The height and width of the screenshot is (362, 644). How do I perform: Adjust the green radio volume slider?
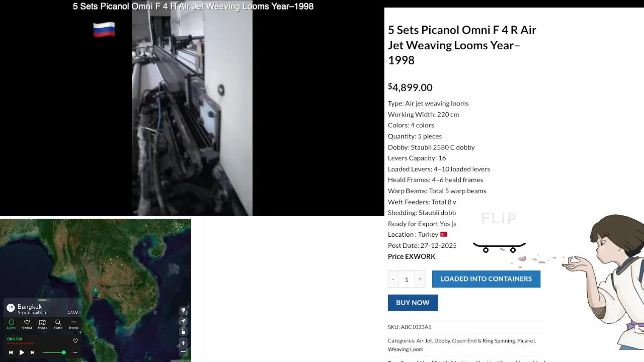54,352
